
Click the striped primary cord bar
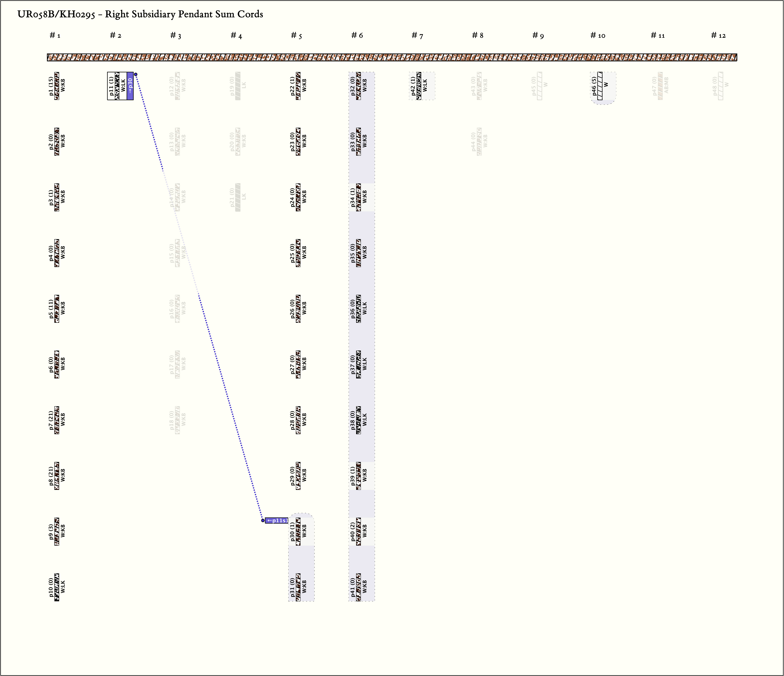click(392, 58)
